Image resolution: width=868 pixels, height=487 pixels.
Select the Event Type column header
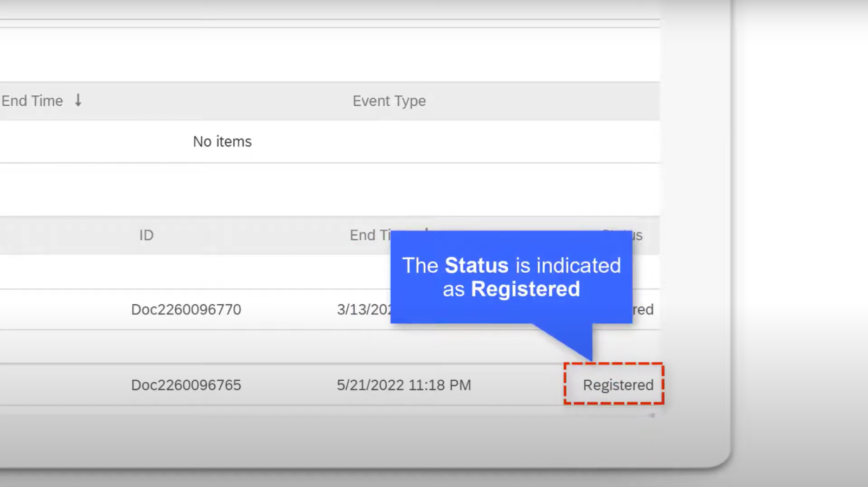(389, 101)
